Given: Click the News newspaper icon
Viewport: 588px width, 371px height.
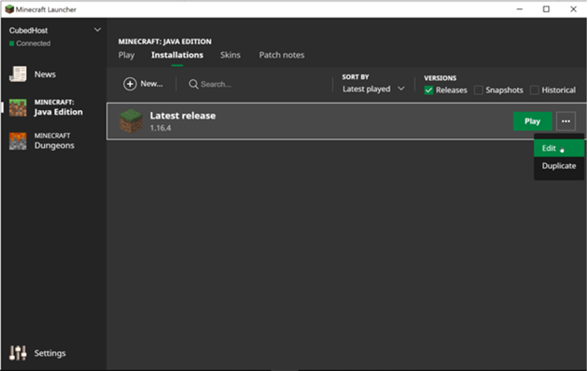Looking at the screenshot, I should tap(18, 74).
